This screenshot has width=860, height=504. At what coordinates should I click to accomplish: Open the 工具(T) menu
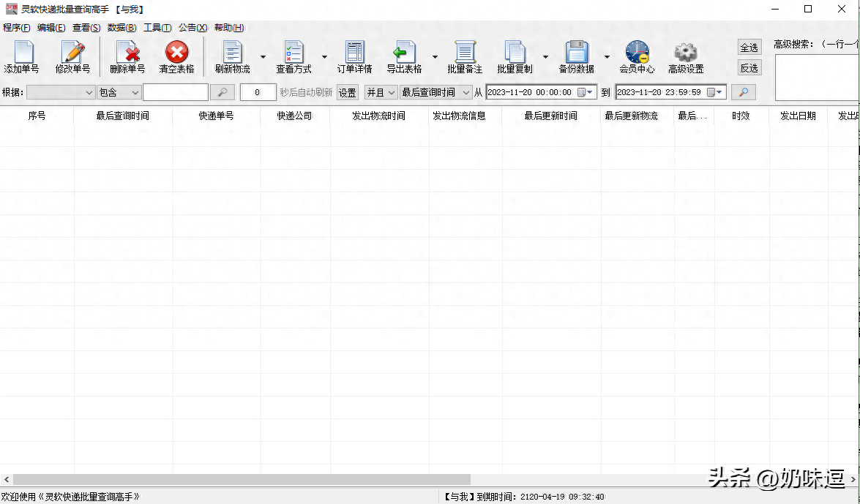(156, 27)
